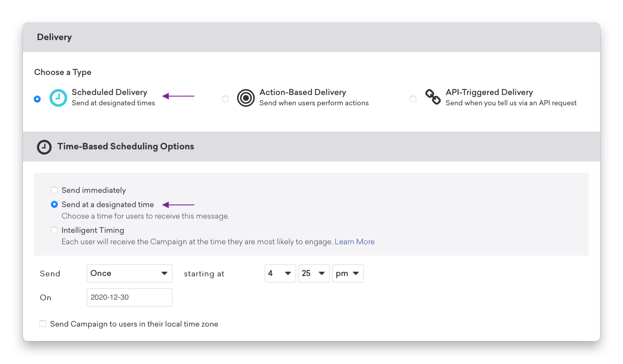Image resolution: width=623 pixels, height=364 pixels.
Task: Enable sending in users' local time zone checkbox
Action: 43,324
